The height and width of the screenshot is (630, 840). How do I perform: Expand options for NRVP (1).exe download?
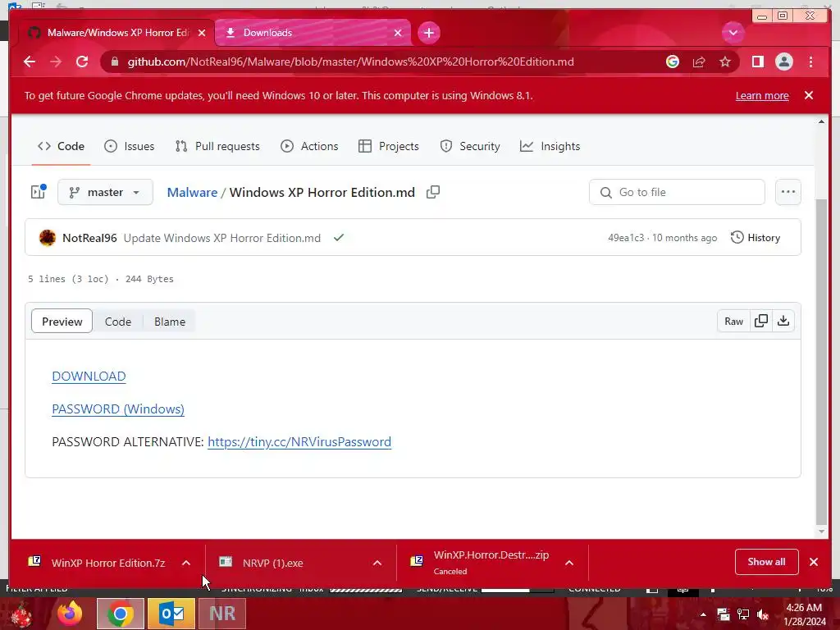coord(377,563)
